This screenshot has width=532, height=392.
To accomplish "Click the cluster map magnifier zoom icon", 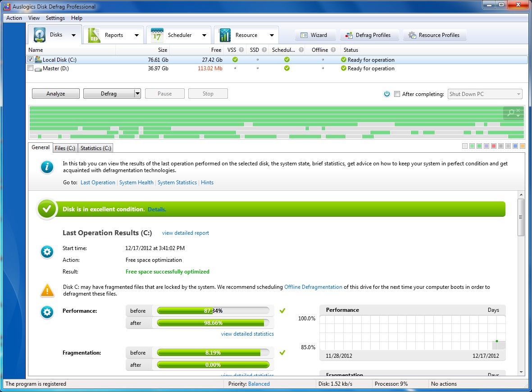I will [x=511, y=112].
